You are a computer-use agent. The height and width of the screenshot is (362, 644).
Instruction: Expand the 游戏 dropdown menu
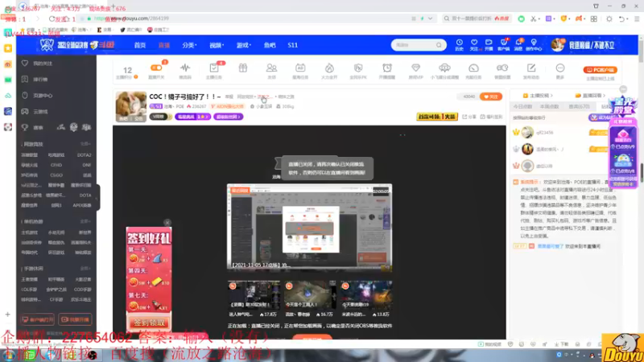pyautogui.click(x=244, y=45)
